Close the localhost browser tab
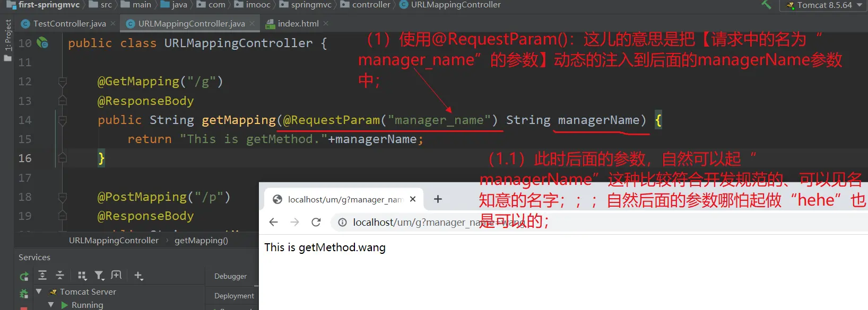 [x=413, y=199]
